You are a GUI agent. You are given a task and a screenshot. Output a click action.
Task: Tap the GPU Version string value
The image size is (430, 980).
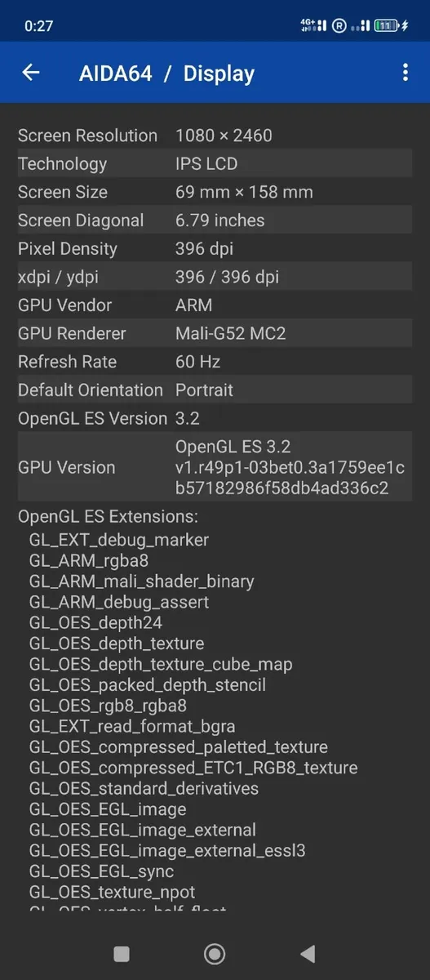290,468
